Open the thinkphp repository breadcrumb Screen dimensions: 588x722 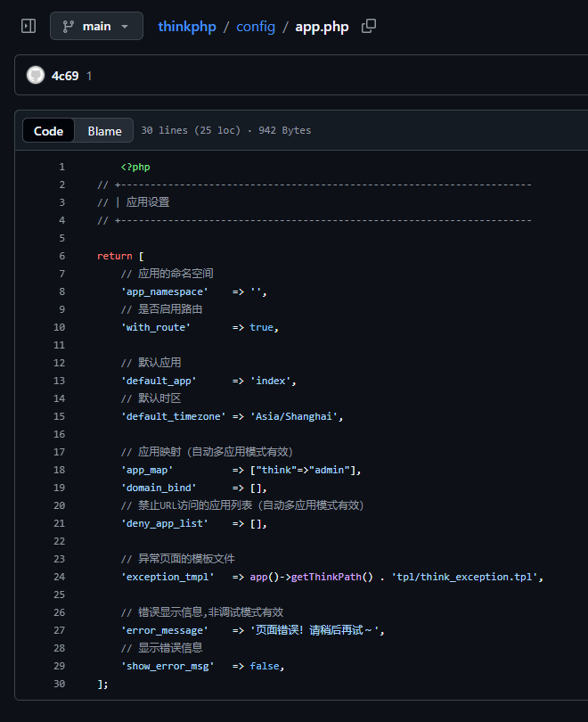[187, 26]
